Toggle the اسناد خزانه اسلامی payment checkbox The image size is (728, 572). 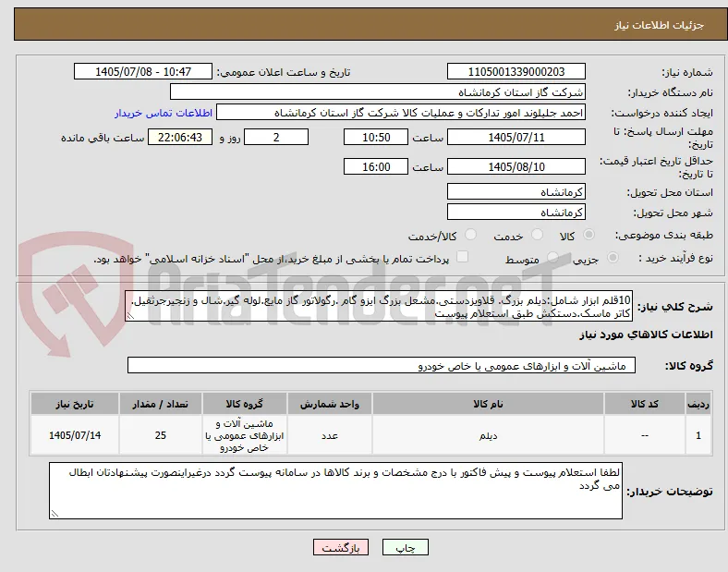[463, 257]
